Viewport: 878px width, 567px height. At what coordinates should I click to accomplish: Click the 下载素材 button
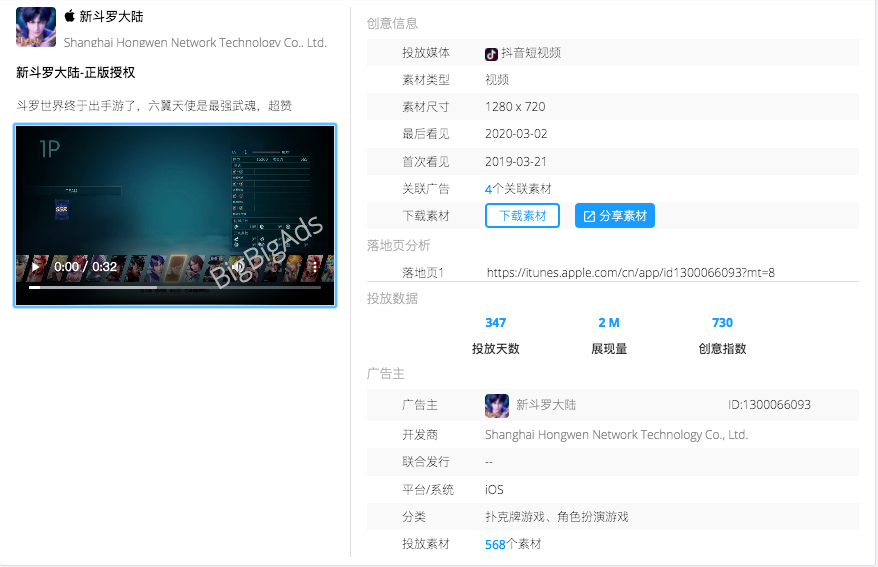point(522,215)
